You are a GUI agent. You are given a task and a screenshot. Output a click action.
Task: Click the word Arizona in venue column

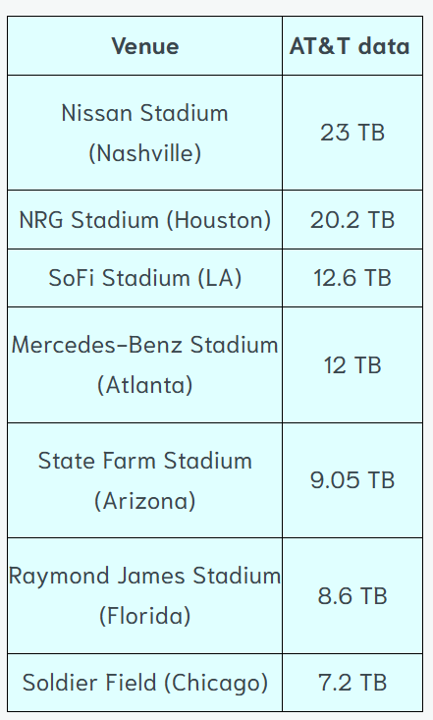145,501
